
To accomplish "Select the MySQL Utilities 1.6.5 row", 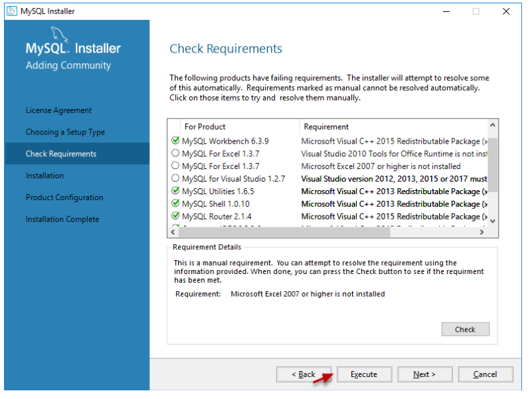I will tap(328, 191).
